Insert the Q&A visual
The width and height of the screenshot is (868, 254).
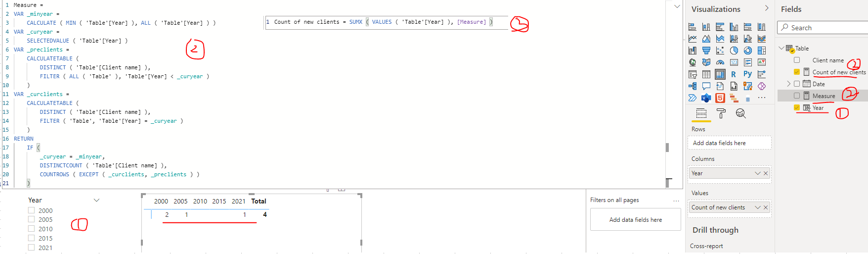coord(706,86)
